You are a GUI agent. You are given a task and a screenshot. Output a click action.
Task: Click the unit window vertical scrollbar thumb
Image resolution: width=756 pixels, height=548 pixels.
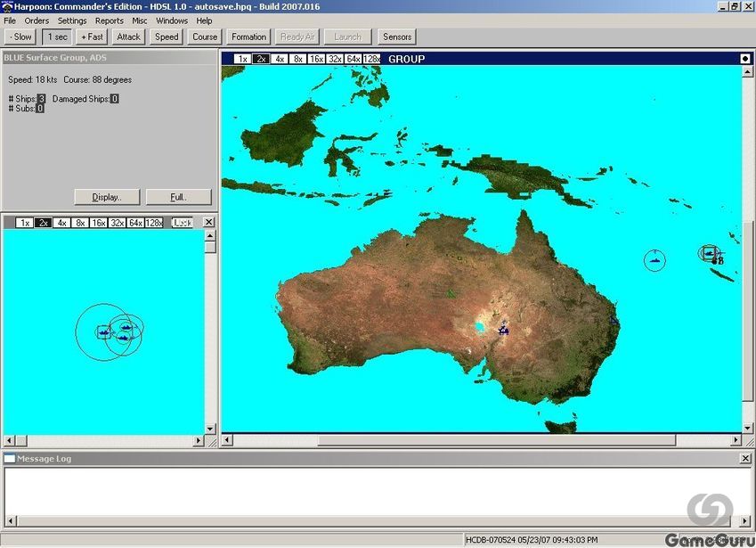tap(210, 248)
